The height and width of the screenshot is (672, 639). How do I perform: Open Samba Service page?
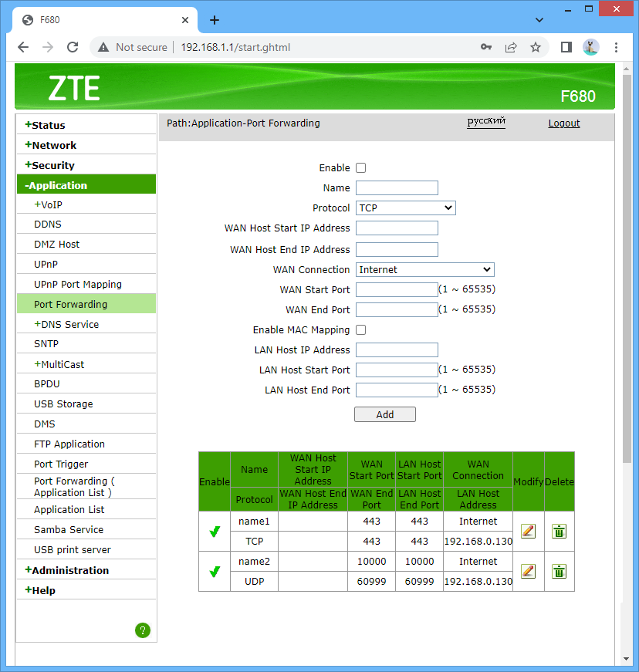point(69,530)
